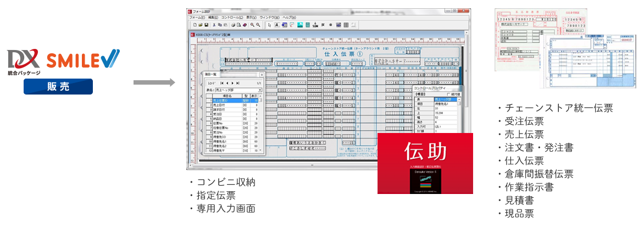Select the radio button control tool
The width and height of the screenshot is (644, 233).
click(330, 25)
